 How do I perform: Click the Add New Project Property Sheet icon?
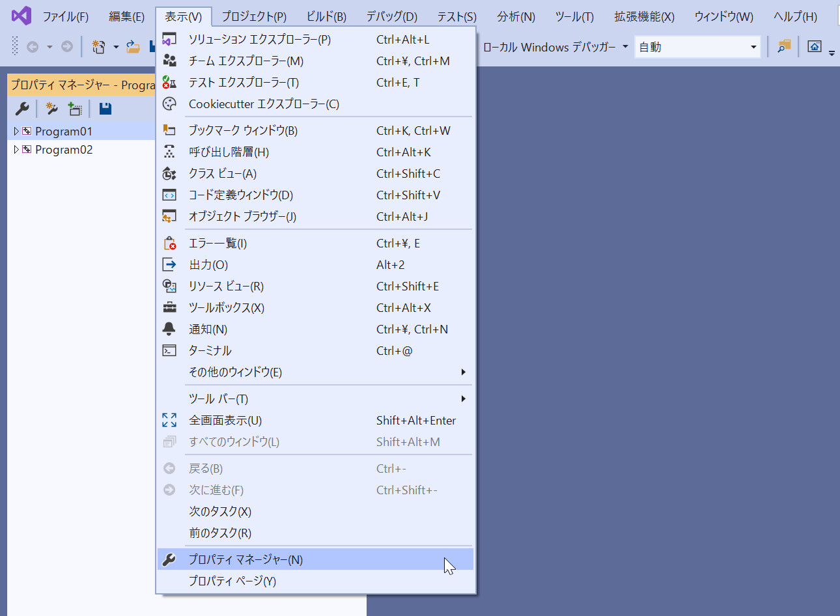click(x=51, y=109)
